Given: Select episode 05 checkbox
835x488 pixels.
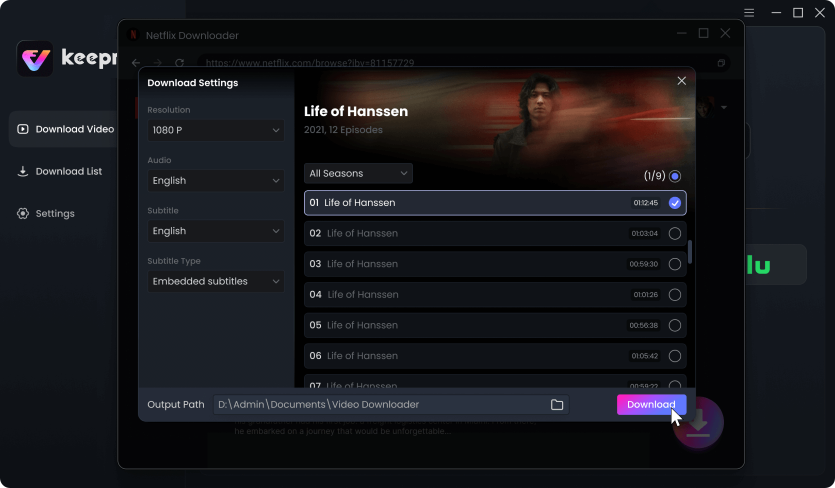Looking at the screenshot, I should (x=675, y=326).
